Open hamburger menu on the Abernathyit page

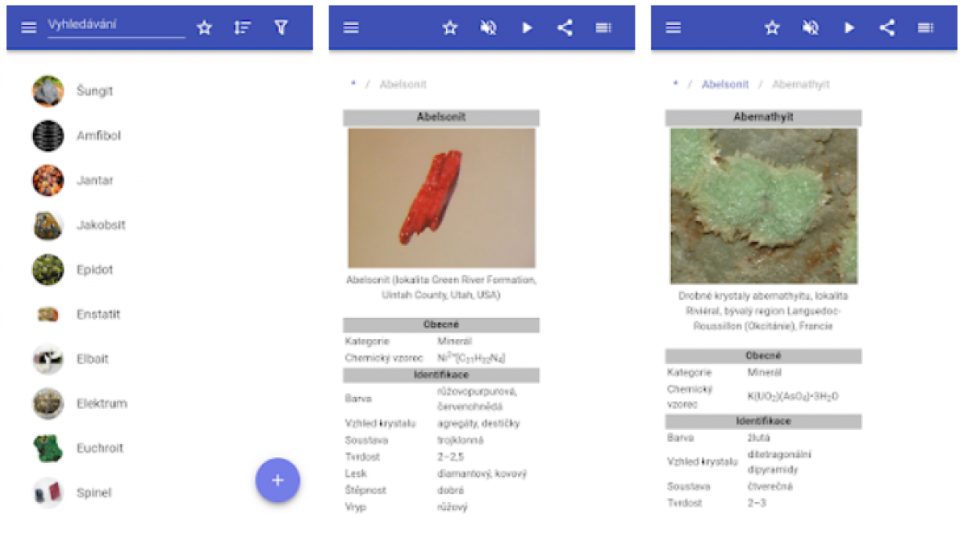(x=673, y=28)
